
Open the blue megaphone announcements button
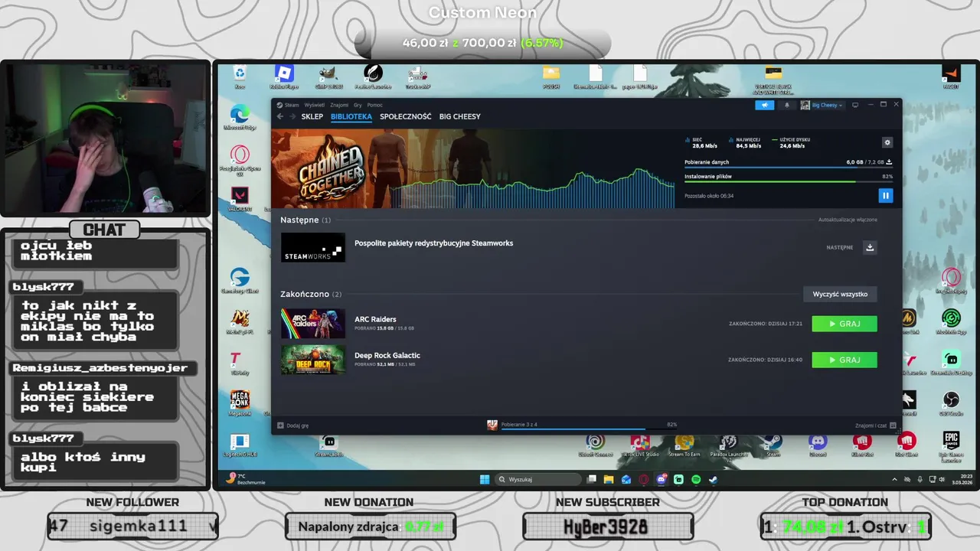point(764,105)
